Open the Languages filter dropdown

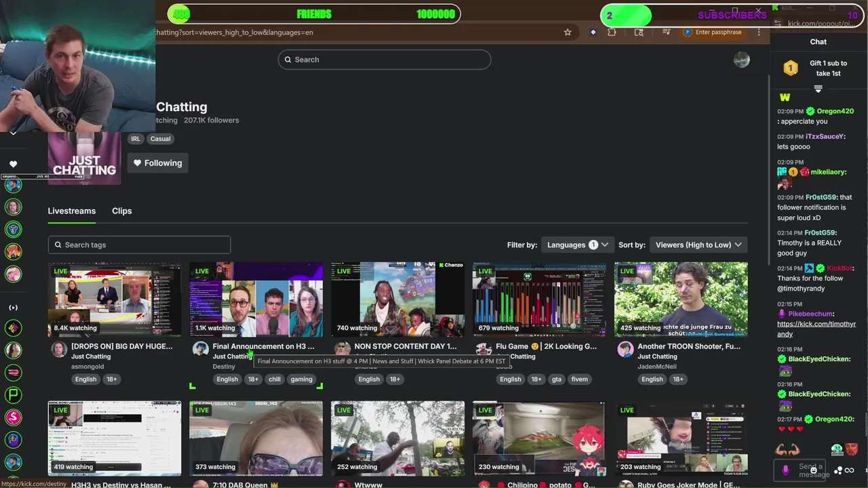(578, 245)
